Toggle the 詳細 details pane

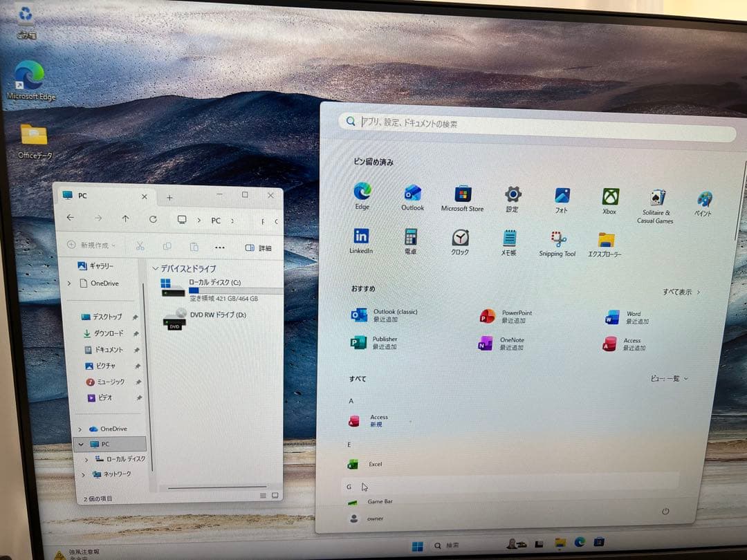(x=258, y=248)
